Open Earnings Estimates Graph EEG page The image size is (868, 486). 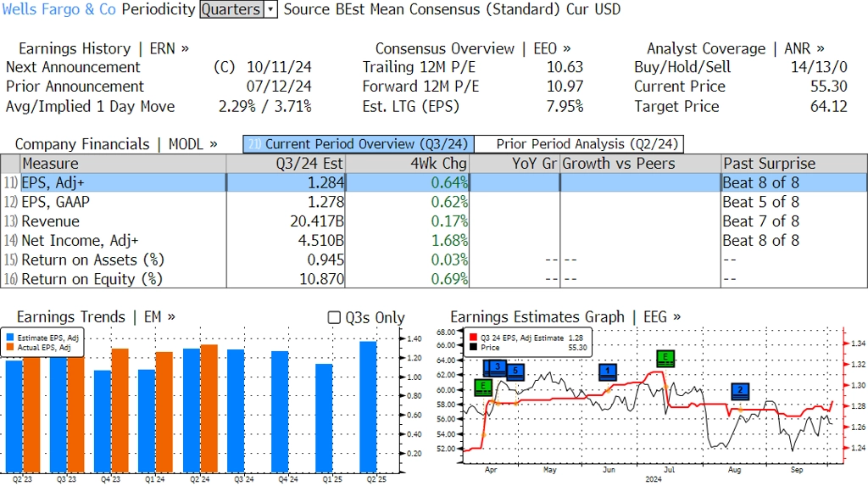click(x=565, y=317)
